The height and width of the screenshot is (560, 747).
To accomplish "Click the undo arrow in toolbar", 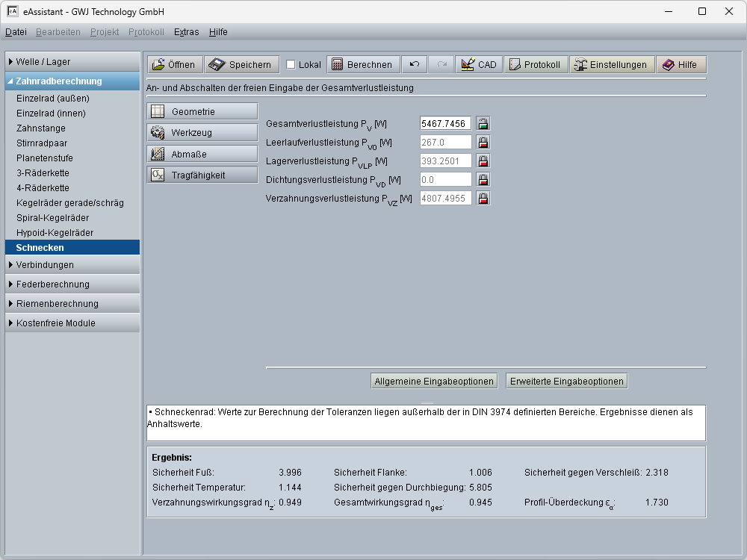I will [415, 65].
